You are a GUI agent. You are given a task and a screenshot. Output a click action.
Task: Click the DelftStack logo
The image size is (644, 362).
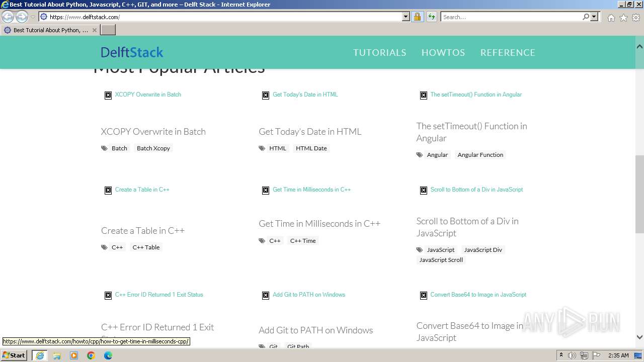point(132,52)
